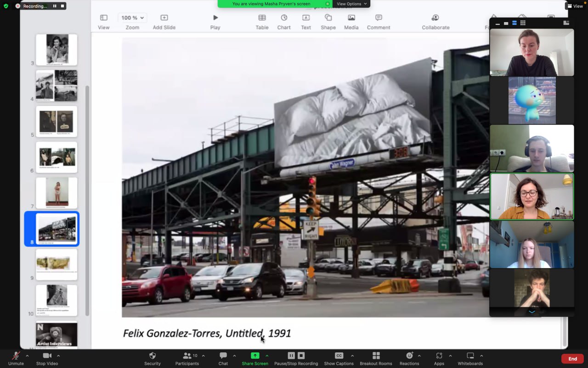Click the red End button

coord(572,359)
